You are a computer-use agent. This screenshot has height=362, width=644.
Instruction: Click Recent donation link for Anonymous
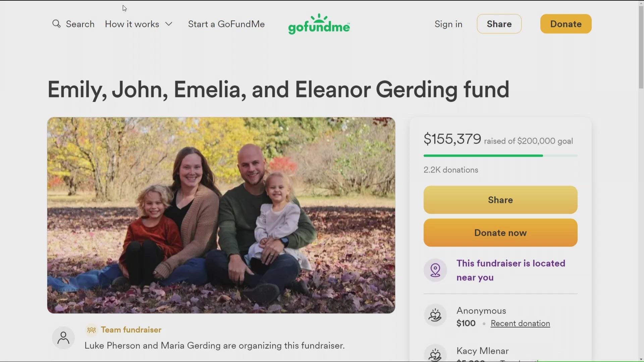[x=520, y=323]
